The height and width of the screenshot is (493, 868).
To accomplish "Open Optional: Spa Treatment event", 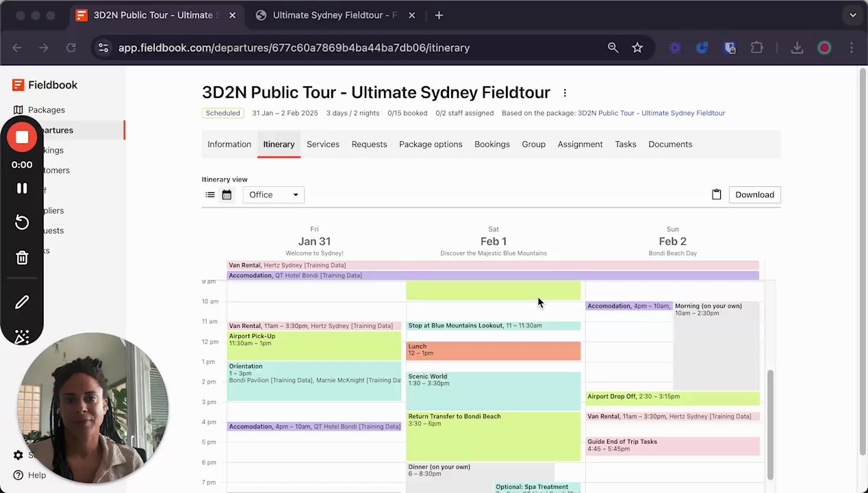I will click(x=537, y=488).
